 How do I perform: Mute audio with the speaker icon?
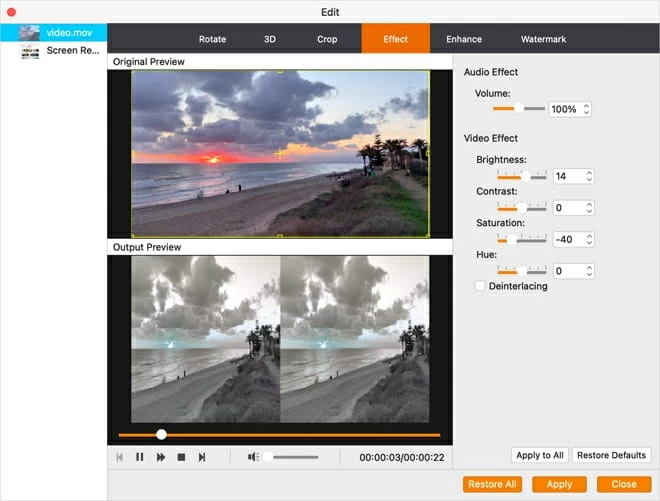tap(254, 457)
